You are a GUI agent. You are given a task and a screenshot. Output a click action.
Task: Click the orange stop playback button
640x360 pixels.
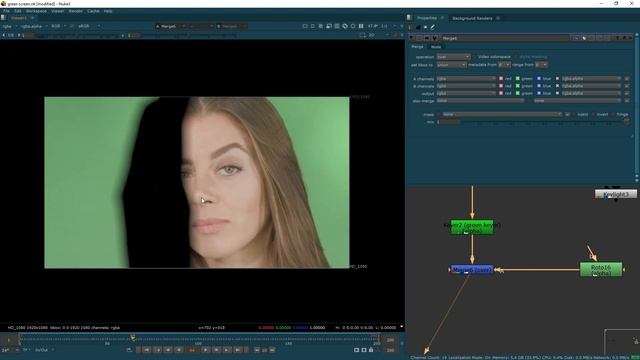[x=192, y=350]
